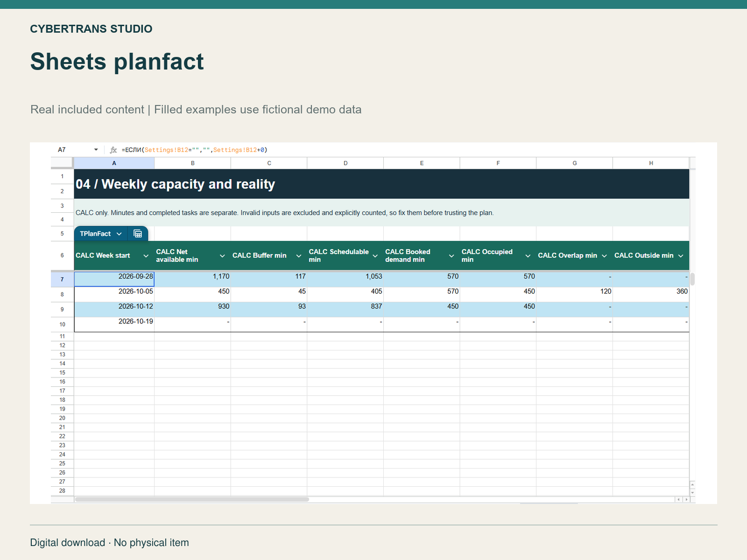The width and height of the screenshot is (747, 560).
Task: Click the scroll right arrow
Action: pos(686,499)
